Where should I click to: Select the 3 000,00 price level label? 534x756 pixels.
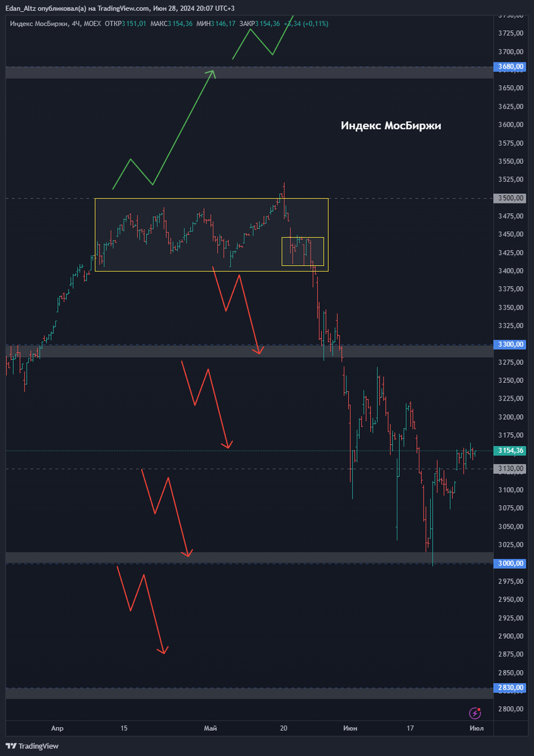point(511,563)
